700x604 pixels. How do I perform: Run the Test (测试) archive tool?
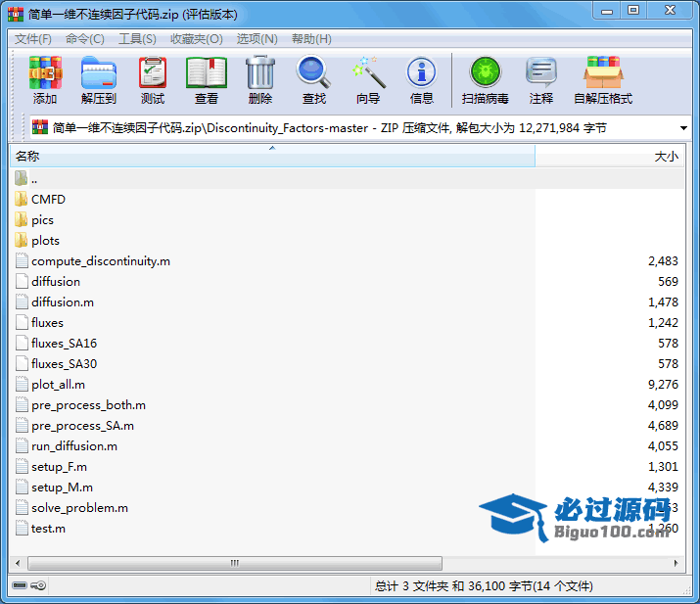point(153,72)
